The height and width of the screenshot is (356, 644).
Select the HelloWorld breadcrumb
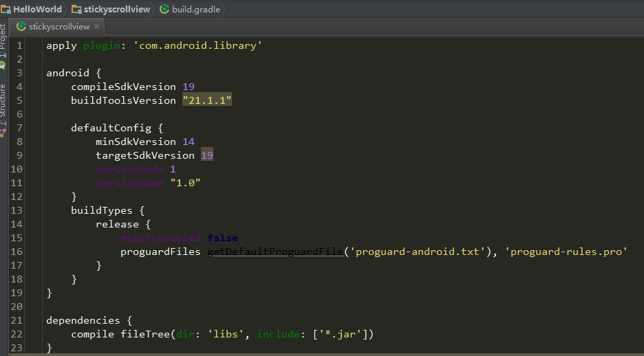click(37, 9)
